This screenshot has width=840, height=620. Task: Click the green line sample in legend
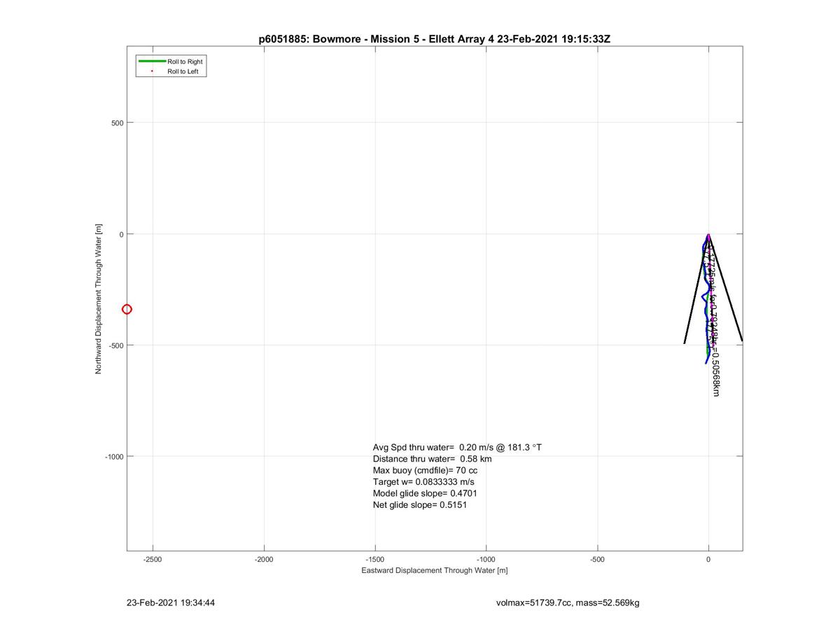click(x=152, y=62)
